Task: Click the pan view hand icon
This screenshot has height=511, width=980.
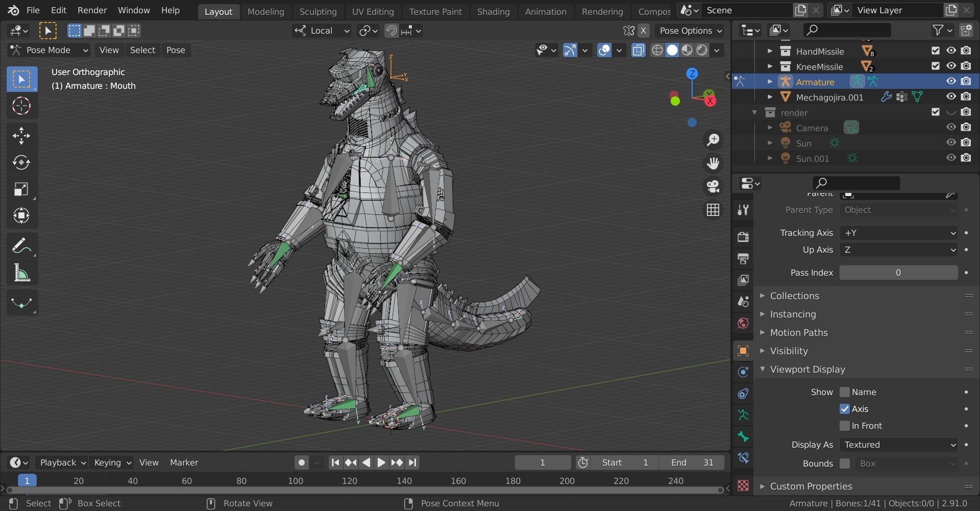Action: coord(713,163)
